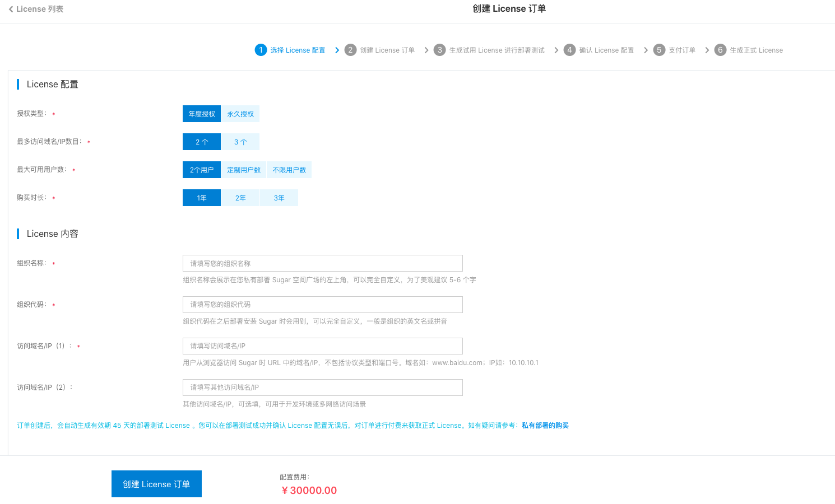Image resolution: width=835 pixels, height=504 pixels.
Task: Choose 不限用户数 option
Action: pyautogui.click(x=289, y=170)
